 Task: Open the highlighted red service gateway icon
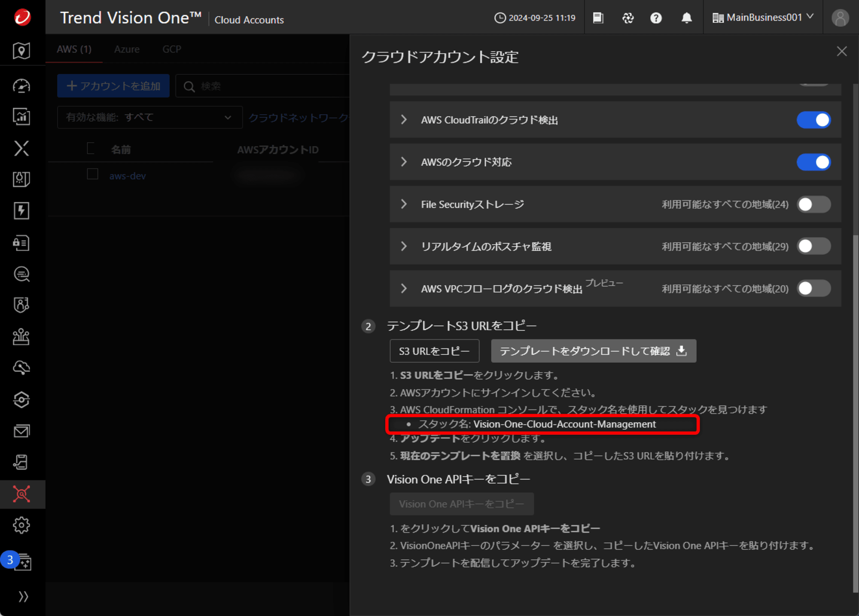pos(21,494)
